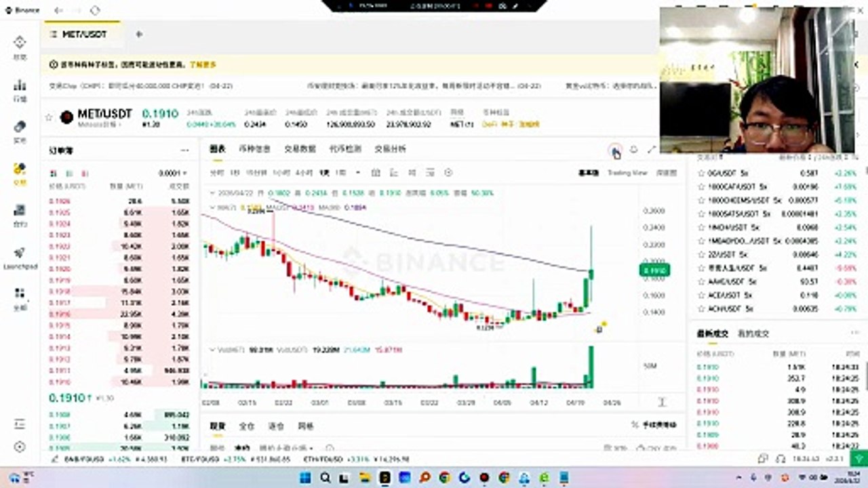Toggle favorite star on 1000CAT/USDT row
The image size is (868, 488).
coord(701,186)
